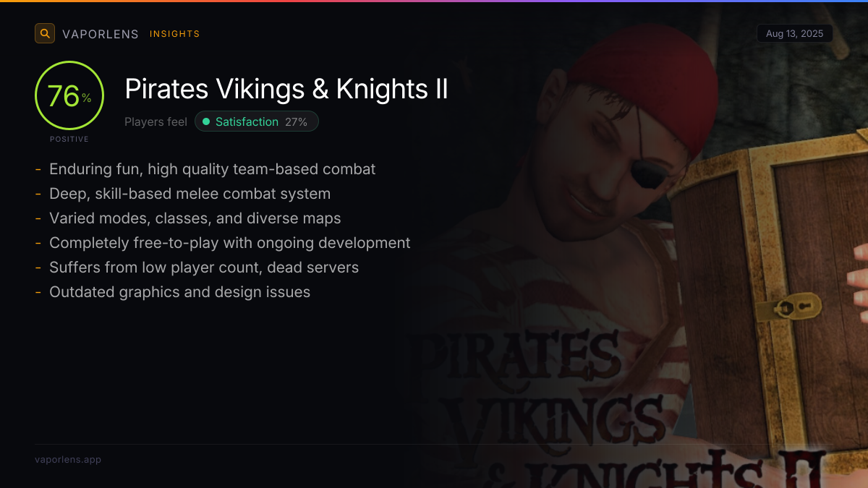Open the INSIGHTS label in header
This screenshot has width=868, height=488.
coord(174,34)
